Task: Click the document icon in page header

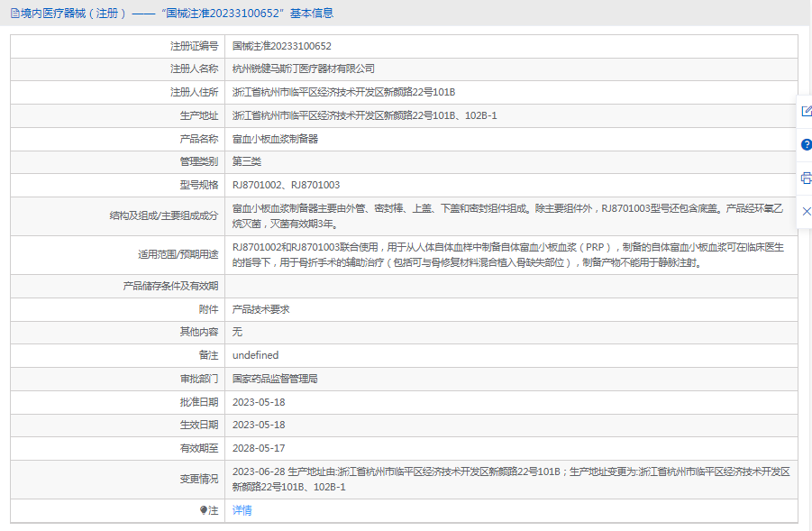Action: 15,14
